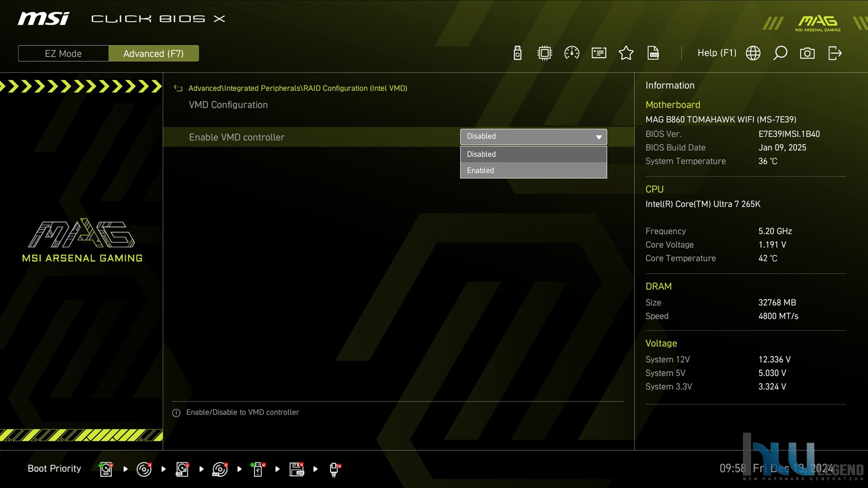Click the MAG B860 TOMAHAWK WIFI model text
Image resolution: width=868 pixels, height=488 pixels.
[x=721, y=120]
